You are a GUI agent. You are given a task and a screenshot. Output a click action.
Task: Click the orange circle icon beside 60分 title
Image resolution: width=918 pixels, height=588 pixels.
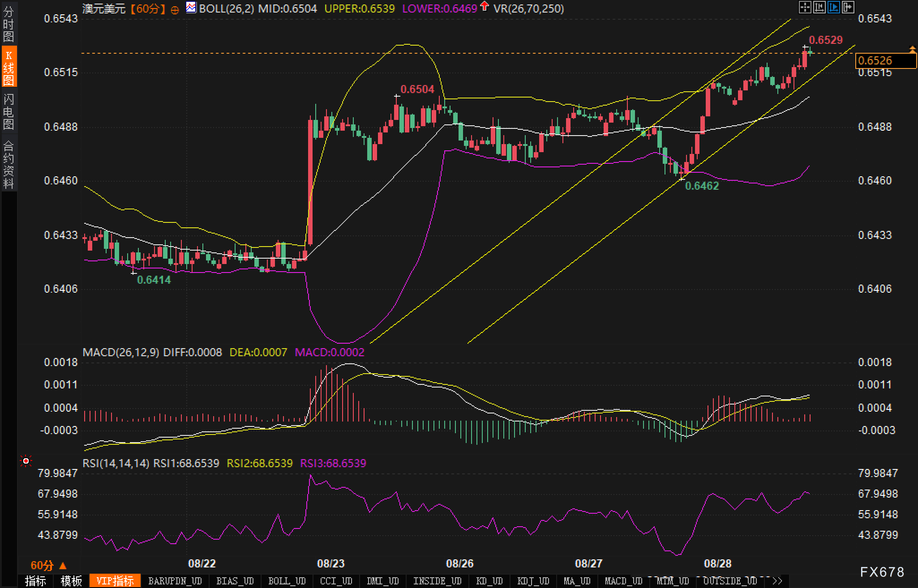(x=175, y=10)
